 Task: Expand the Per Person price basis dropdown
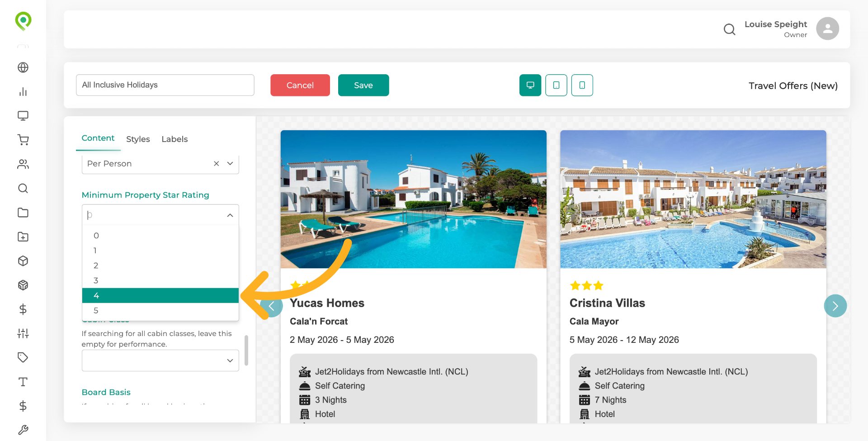tap(230, 163)
